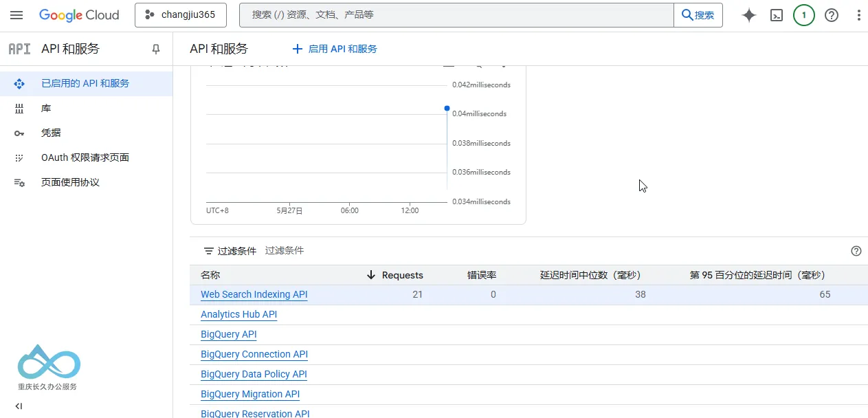Sort by 错误率 column header
The image size is (868, 418).
point(482,275)
